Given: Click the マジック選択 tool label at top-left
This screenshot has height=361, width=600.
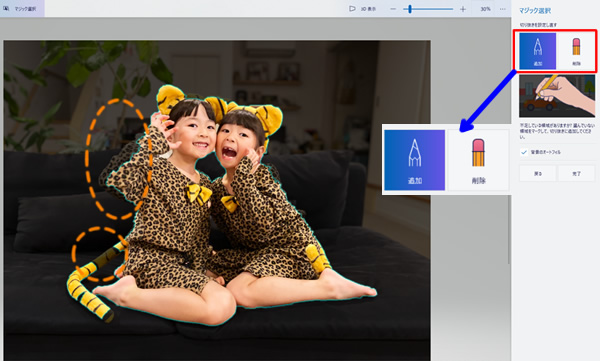Looking at the screenshot, I should [x=22, y=8].
